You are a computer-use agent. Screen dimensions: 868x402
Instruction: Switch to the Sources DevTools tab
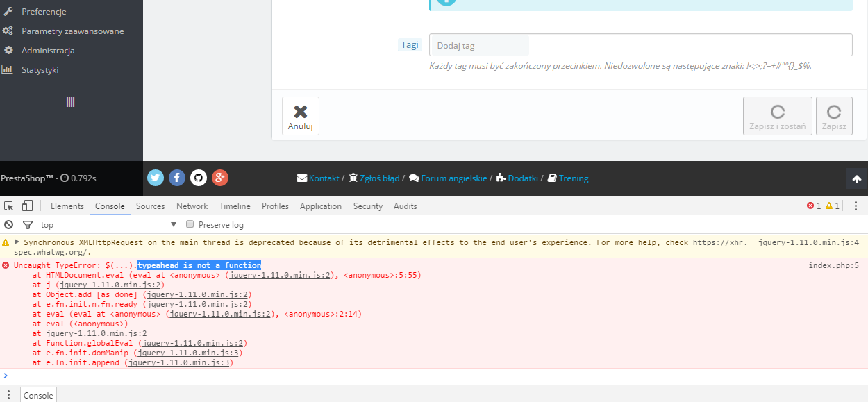click(x=151, y=206)
